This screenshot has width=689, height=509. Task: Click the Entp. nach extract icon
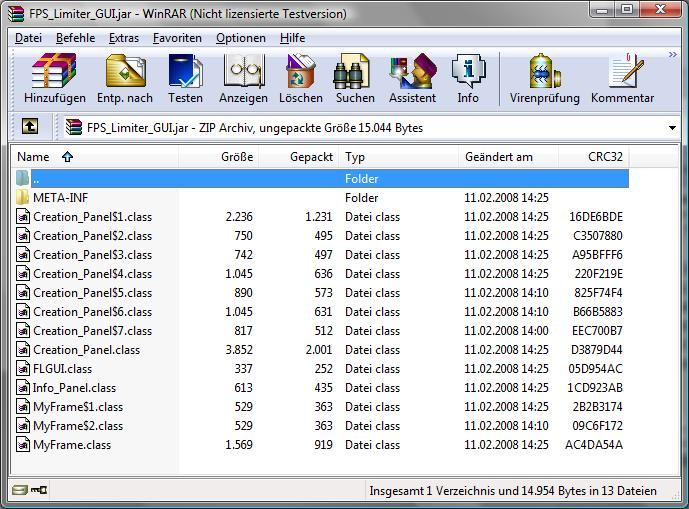[125, 79]
